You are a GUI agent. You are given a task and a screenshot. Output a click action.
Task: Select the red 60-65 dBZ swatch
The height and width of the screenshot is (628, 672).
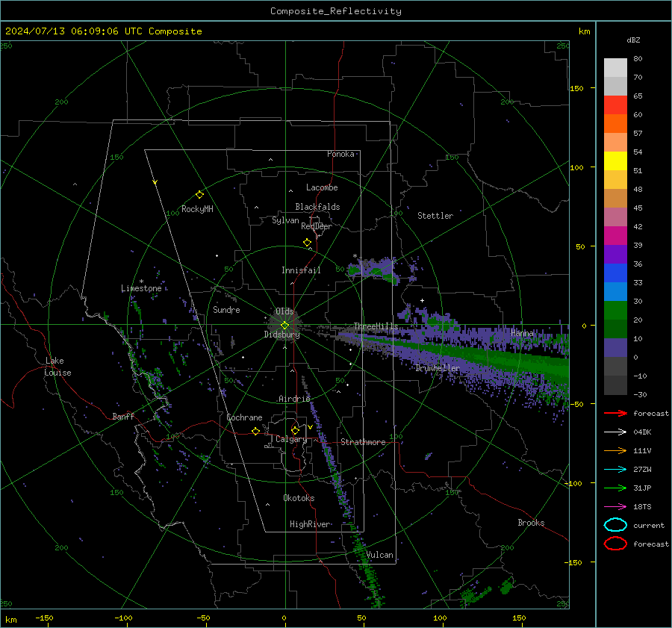point(615,105)
